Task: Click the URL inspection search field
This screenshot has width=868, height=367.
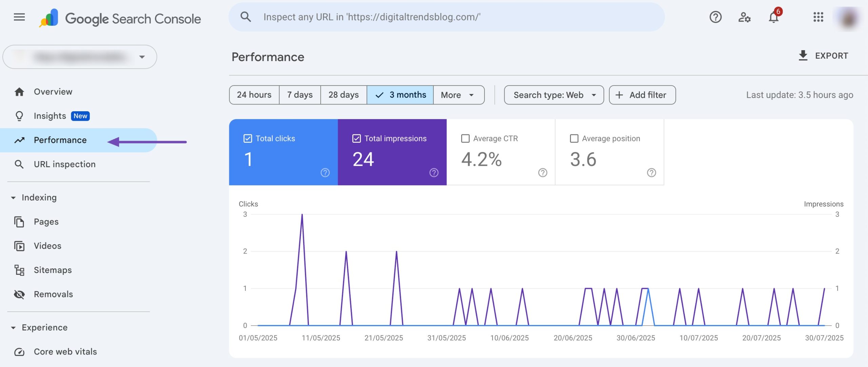Action: tap(446, 17)
